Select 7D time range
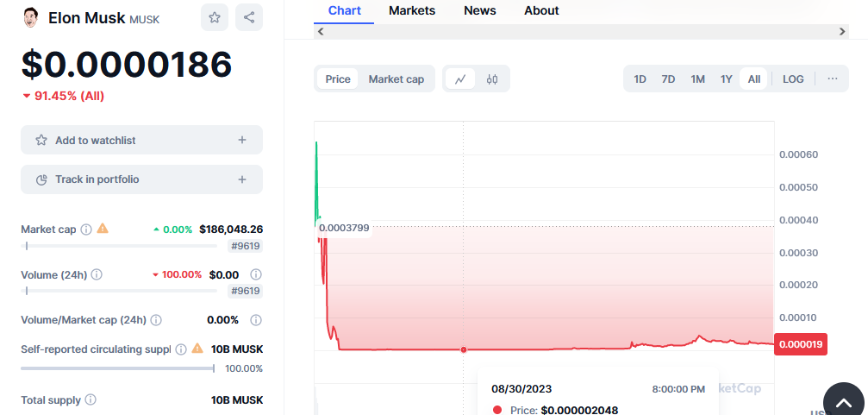The width and height of the screenshot is (868, 415). tap(668, 79)
